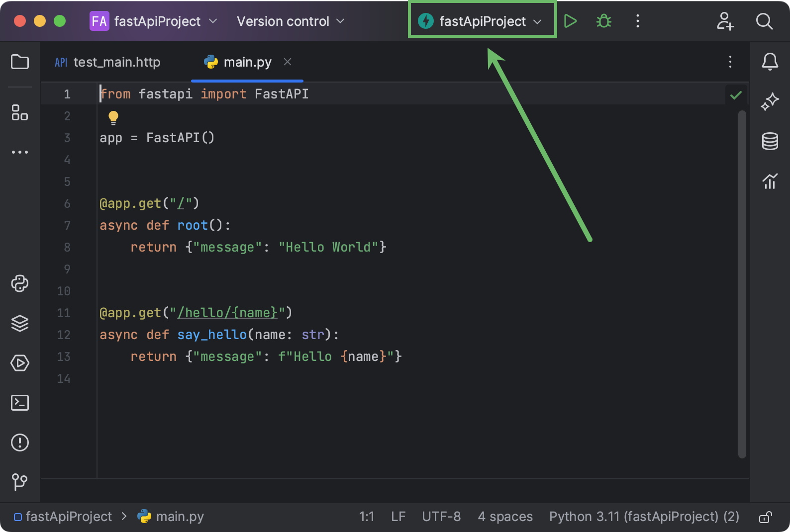Click the Debug bug icon

(x=604, y=21)
